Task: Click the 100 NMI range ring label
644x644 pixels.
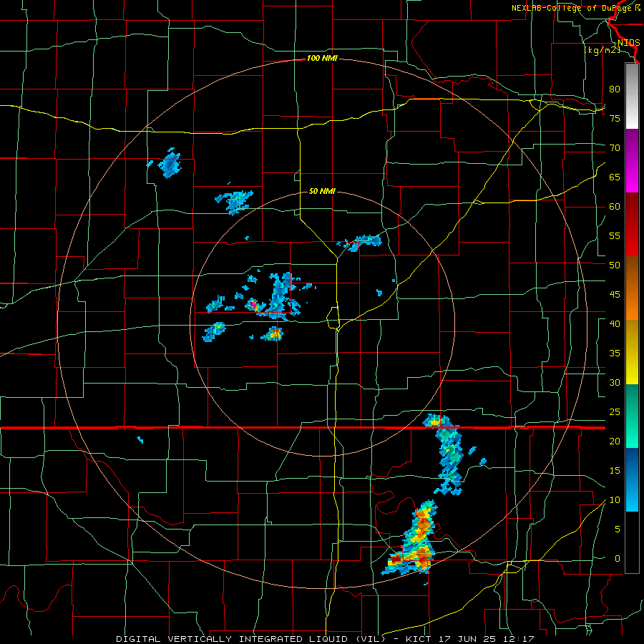Action: pos(322,59)
